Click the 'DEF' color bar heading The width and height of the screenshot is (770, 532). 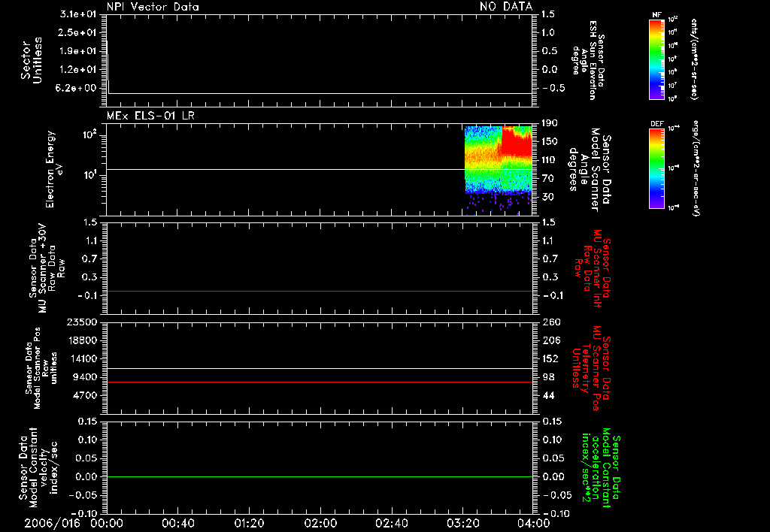[656, 124]
